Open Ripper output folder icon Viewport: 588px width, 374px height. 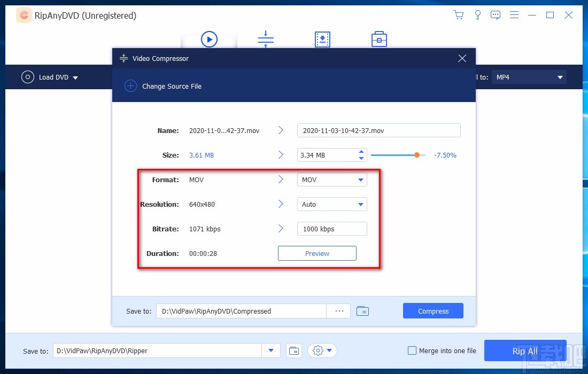(x=295, y=351)
